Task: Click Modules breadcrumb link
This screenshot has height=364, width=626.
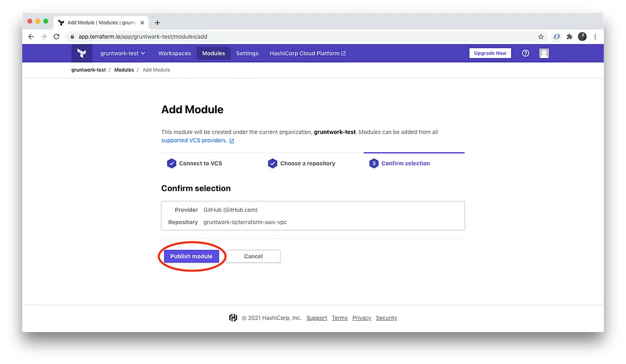Action: coord(124,70)
